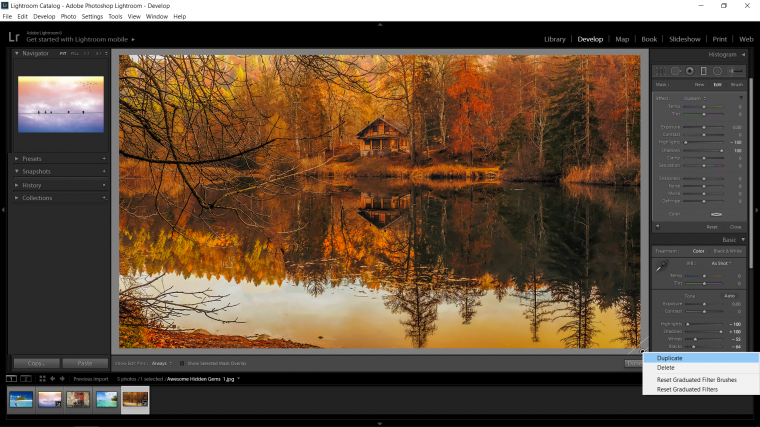Open the Library module
This screenshot has width=760, height=427.
(x=554, y=39)
